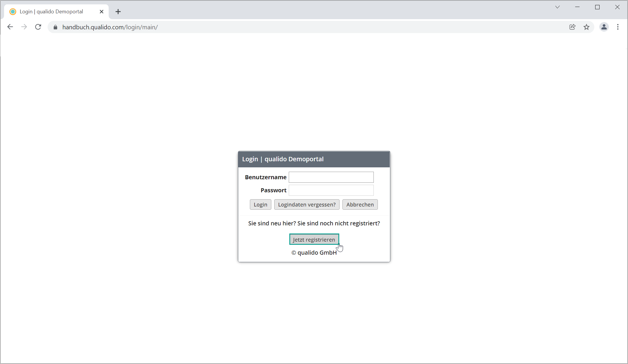Go back with the browser back arrow
This screenshot has width=628, height=364.
click(x=10, y=27)
